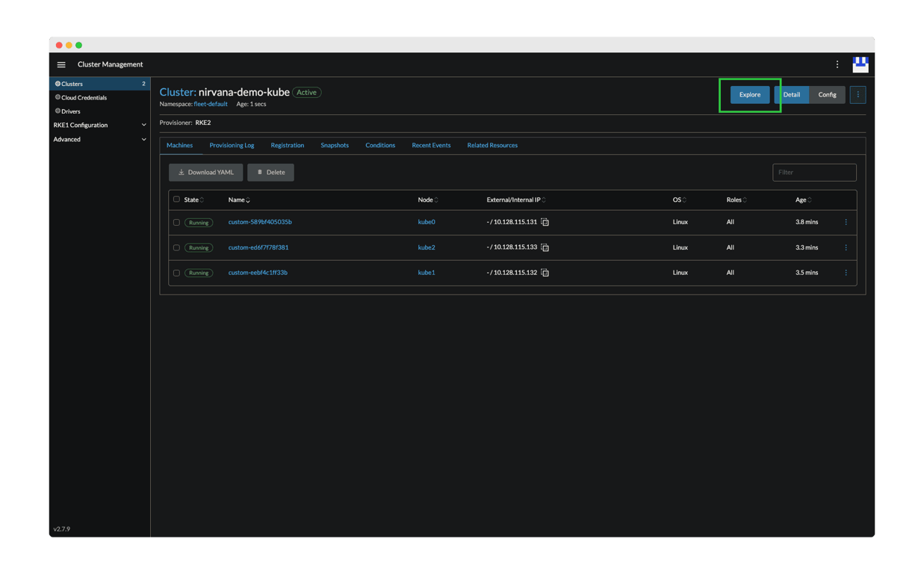Viewport: 924px width, 574px height.
Task: Sort machines by Name column
Action: 239,200
